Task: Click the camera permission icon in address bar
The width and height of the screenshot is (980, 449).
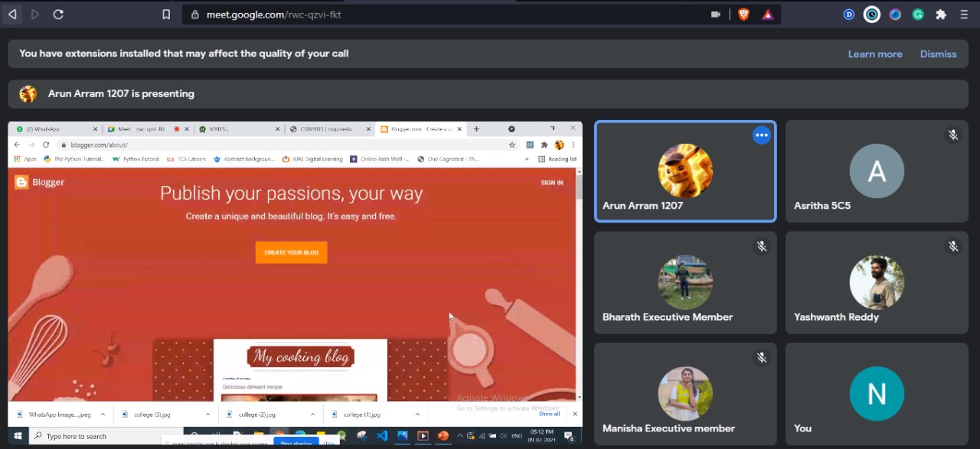Action: click(716, 14)
